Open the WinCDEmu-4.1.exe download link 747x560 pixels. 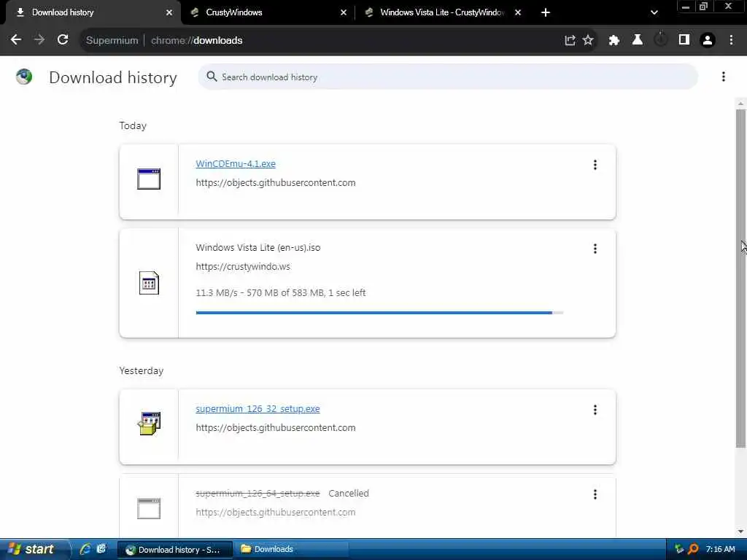pos(236,164)
